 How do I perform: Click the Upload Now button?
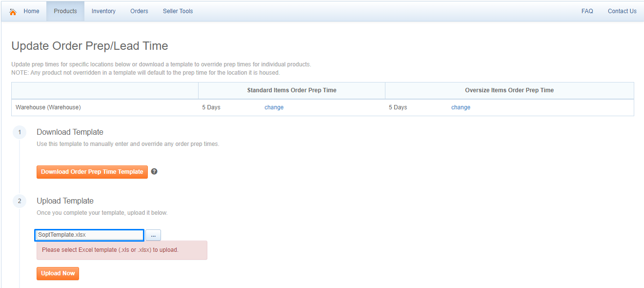(x=58, y=273)
